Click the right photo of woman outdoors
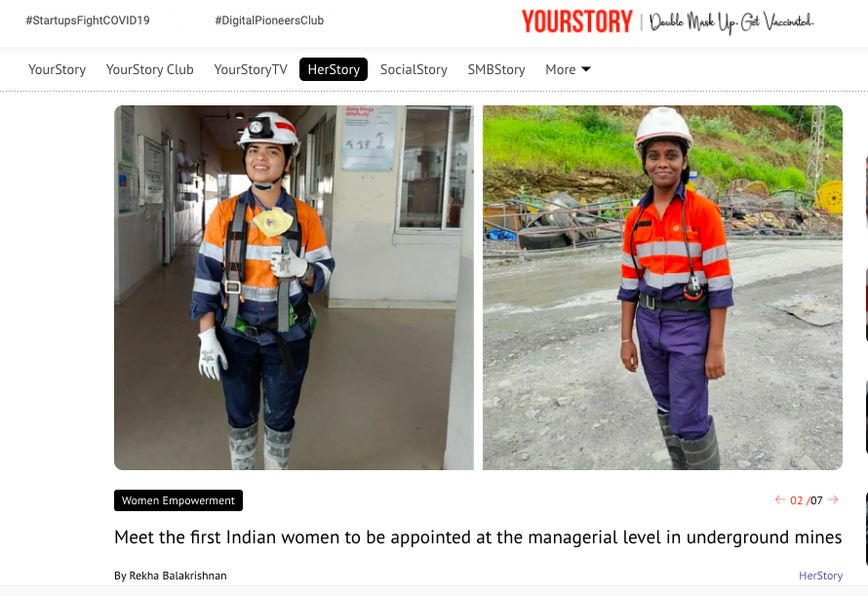The image size is (868, 596). (662, 288)
